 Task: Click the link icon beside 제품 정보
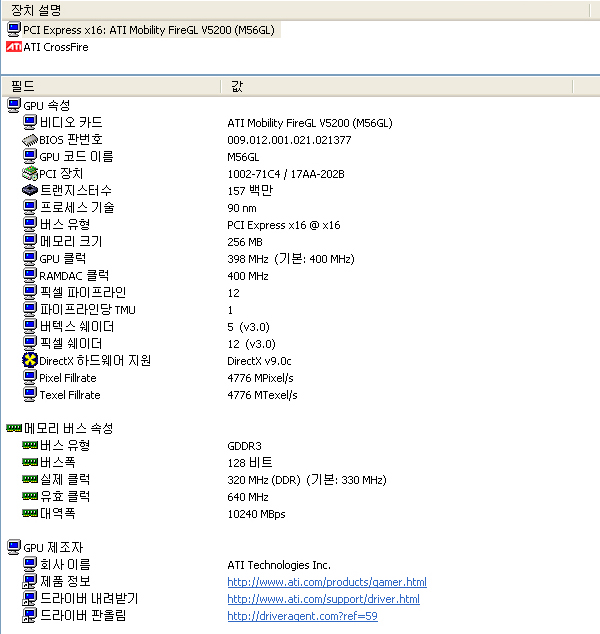point(30,581)
